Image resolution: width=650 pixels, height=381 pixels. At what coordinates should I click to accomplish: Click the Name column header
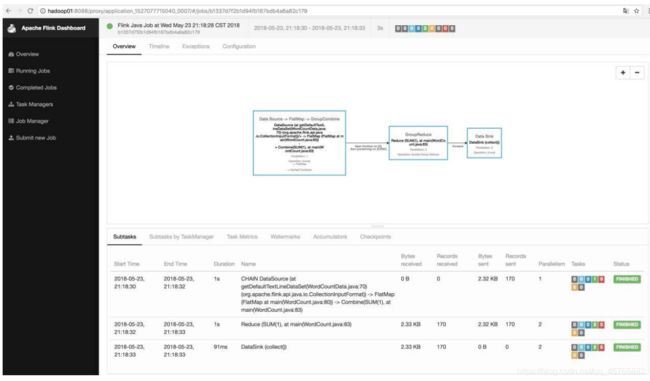click(248, 264)
